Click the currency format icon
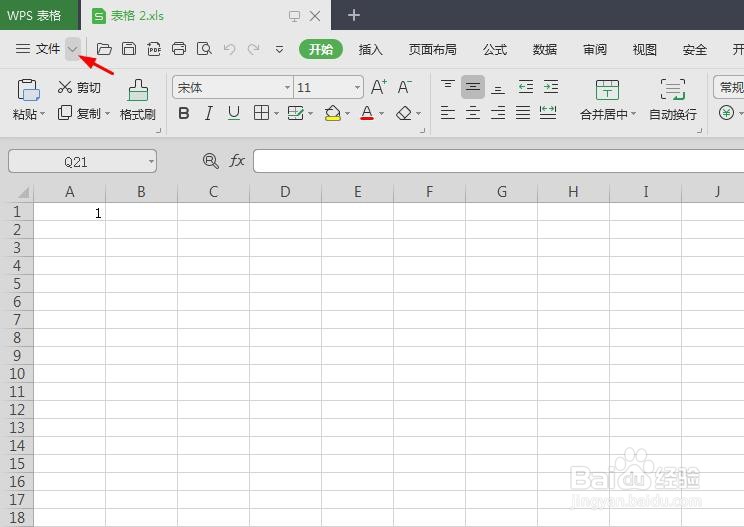Image resolution: width=744 pixels, height=527 pixels. click(726, 113)
